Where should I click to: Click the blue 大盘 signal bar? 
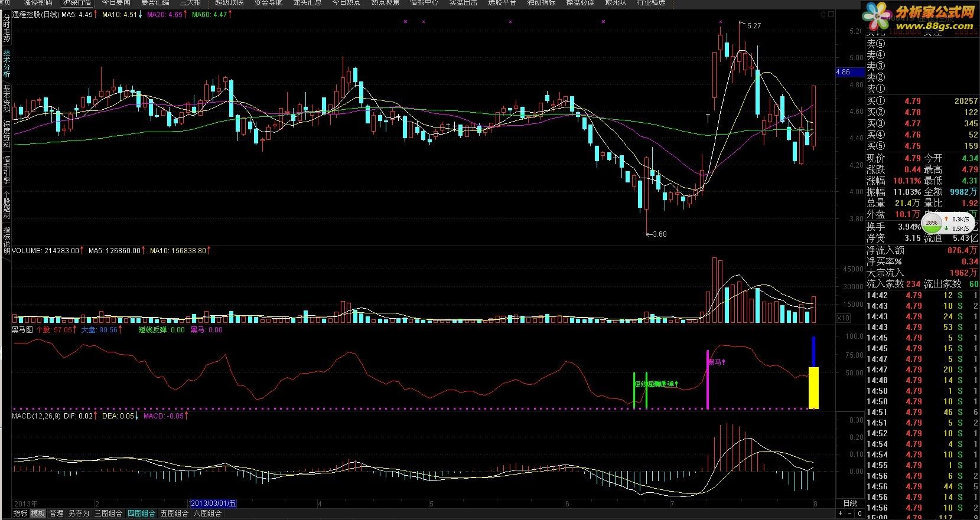coord(813,352)
